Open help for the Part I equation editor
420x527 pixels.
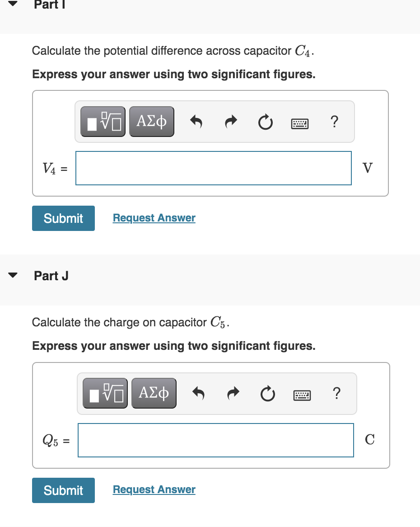(x=334, y=121)
